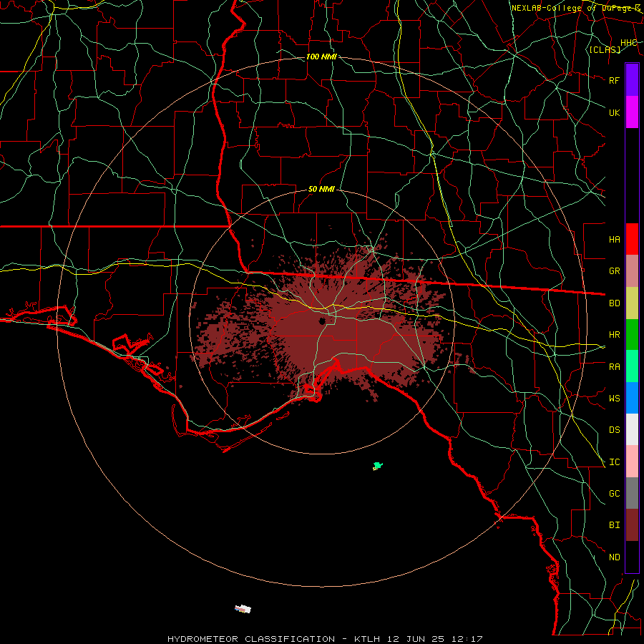The width and height of the screenshot is (644, 644).
Task: Click the 100 NMI range ring label
Action: click(321, 57)
